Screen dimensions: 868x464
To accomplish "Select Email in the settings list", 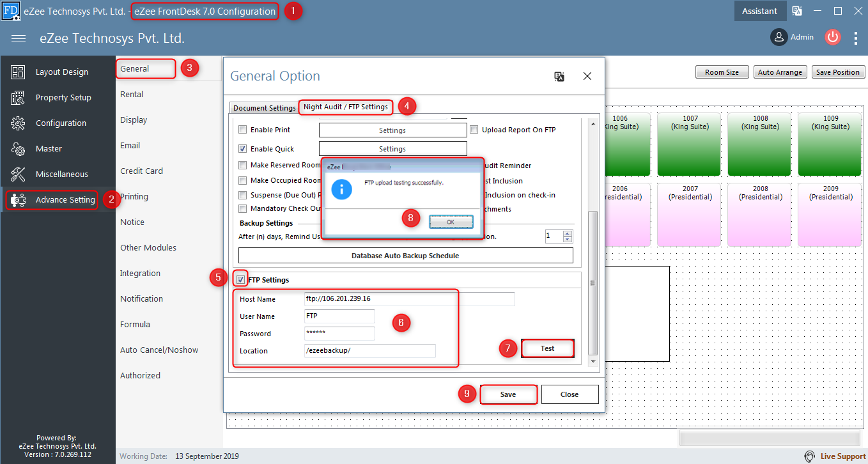I will pos(130,146).
